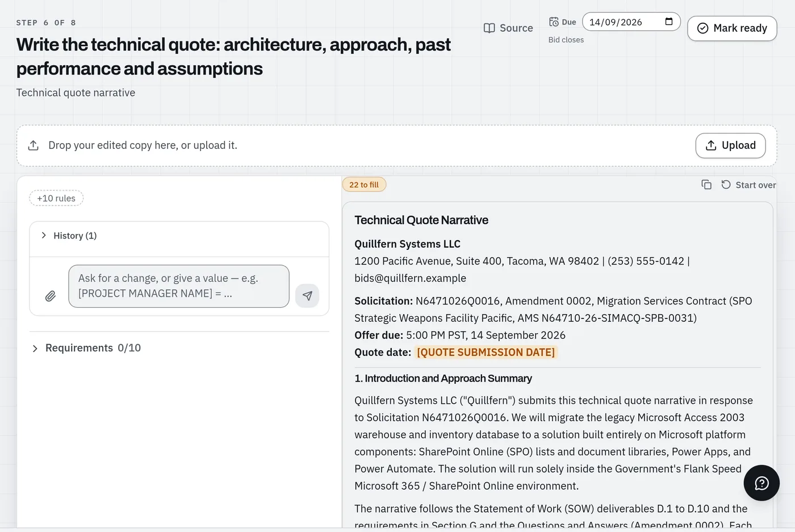This screenshot has height=532, width=795.
Task: Click the due clock-calendar icon
Action: point(554,22)
